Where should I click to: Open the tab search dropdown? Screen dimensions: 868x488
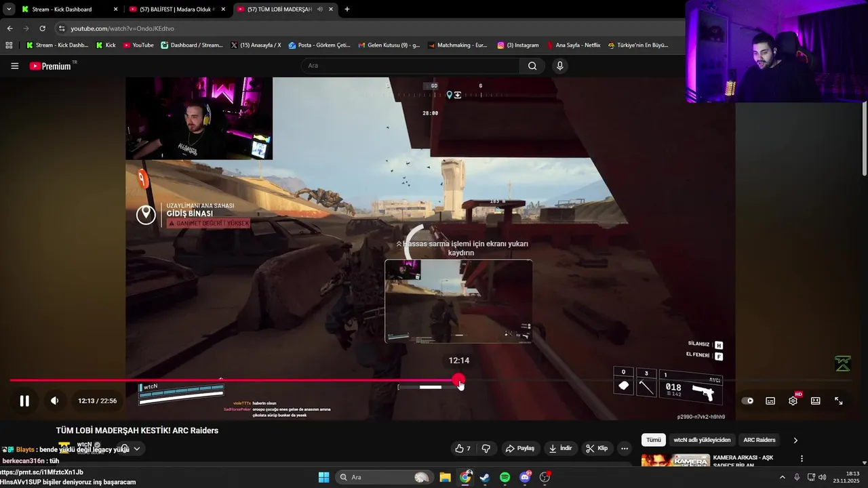9,9
